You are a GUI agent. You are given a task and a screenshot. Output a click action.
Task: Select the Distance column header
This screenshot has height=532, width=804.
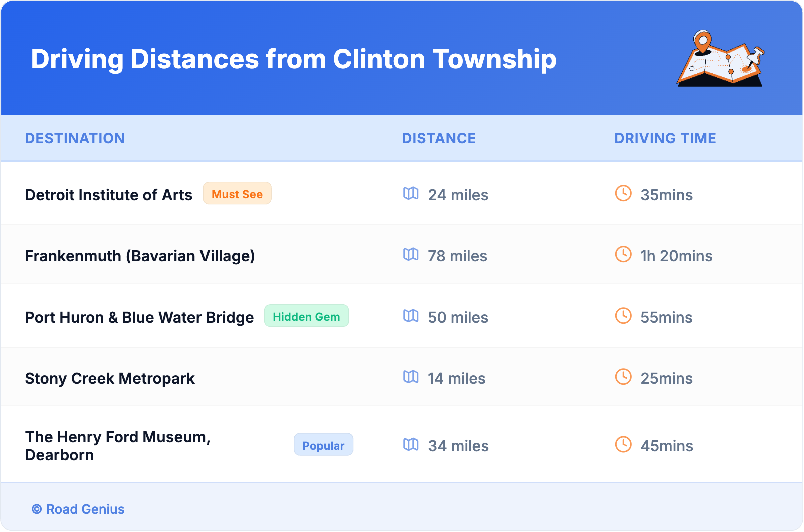click(439, 138)
